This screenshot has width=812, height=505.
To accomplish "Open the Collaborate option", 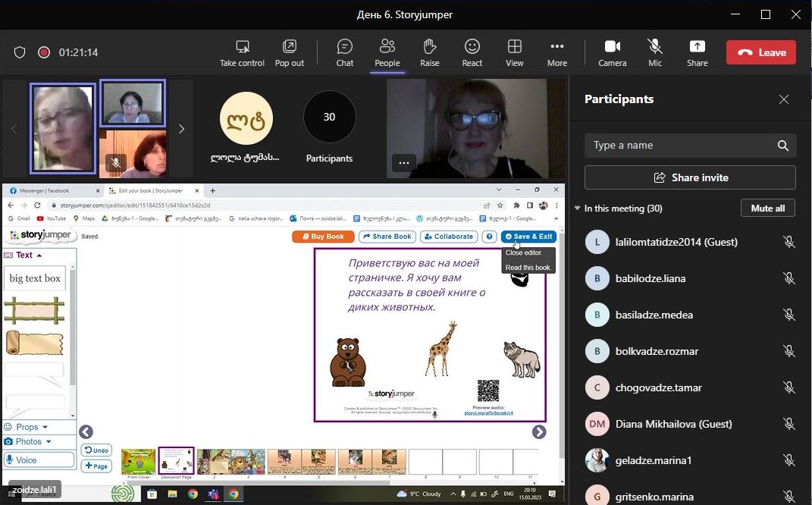I will click(x=449, y=237).
